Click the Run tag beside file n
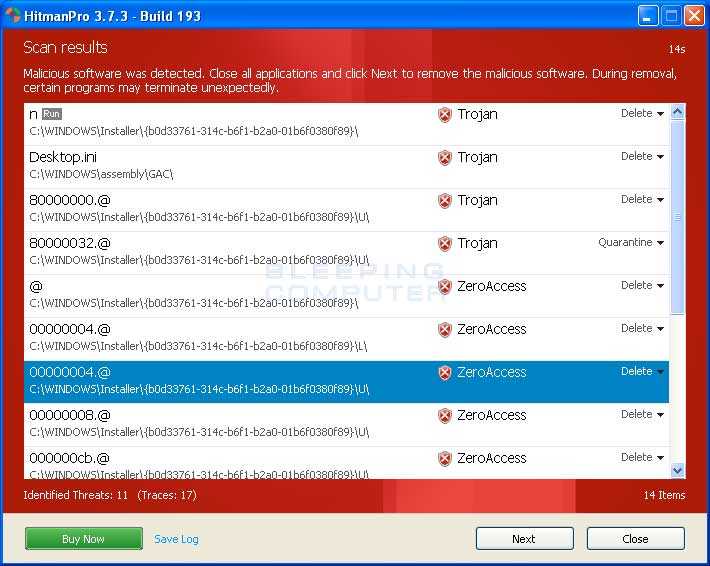 52,115
